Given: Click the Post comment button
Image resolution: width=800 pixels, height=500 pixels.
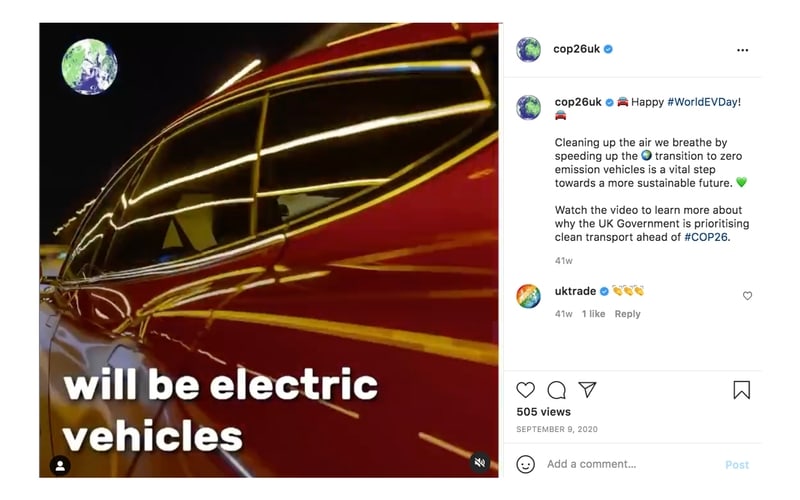Looking at the screenshot, I should coord(737,465).
